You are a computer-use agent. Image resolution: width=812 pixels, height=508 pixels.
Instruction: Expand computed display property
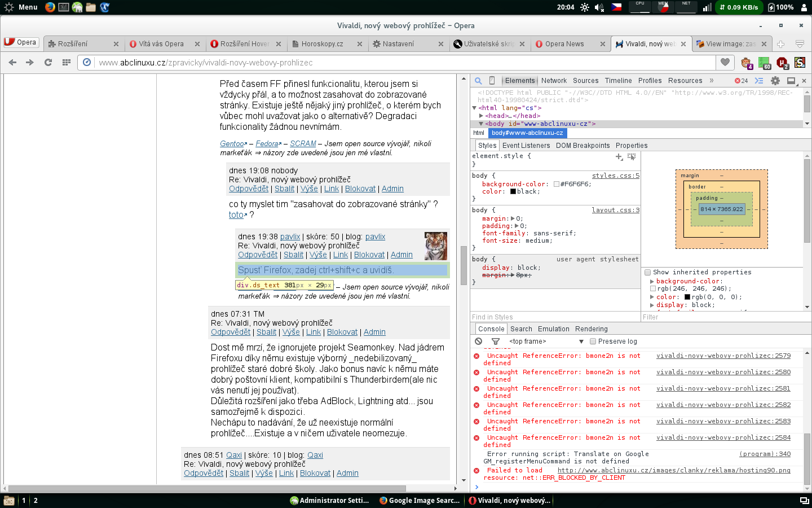click(x=652, y=305)
